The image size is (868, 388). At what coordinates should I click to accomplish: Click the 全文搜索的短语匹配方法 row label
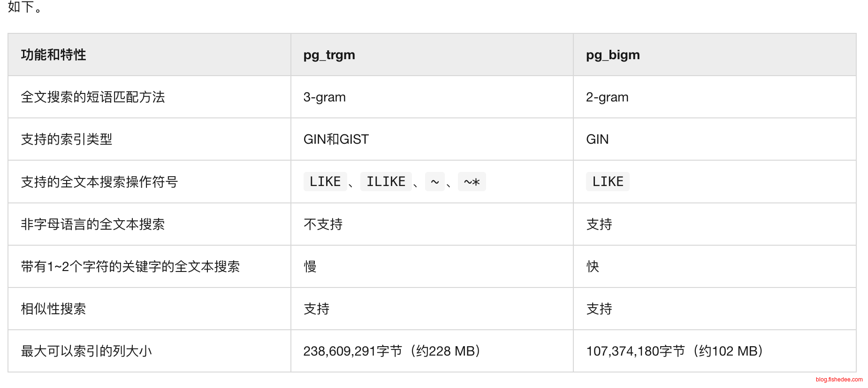pos(93,97)
